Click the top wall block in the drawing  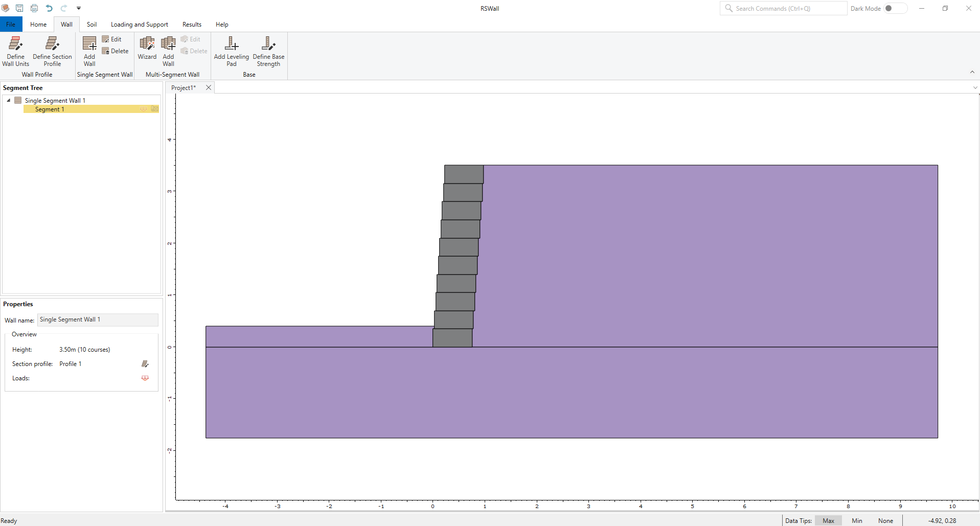point(464,174)
